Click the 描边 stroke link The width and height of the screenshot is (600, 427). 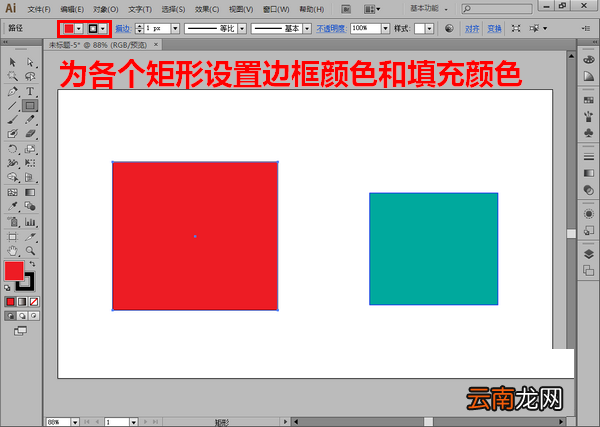123,29
